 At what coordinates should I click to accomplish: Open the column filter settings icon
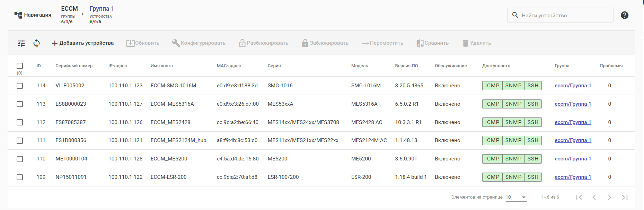tap(21, 43)
